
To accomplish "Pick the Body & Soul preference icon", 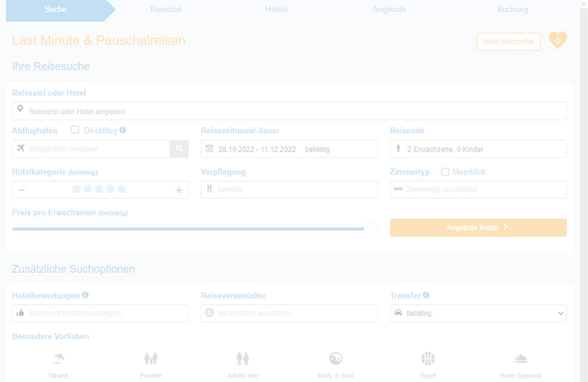I will pos(336,359).
